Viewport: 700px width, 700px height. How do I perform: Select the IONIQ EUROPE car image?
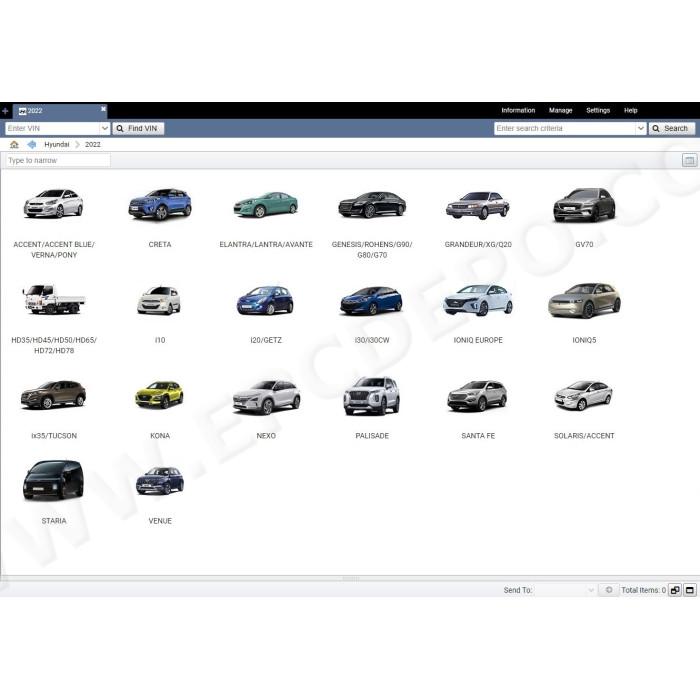coord(478,300)
